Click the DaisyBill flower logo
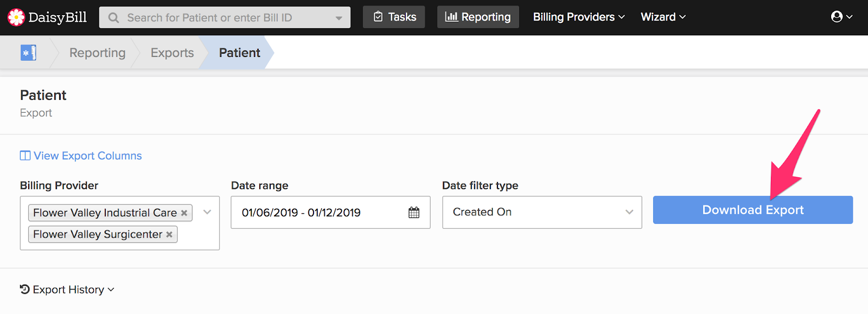 [16, 17]
